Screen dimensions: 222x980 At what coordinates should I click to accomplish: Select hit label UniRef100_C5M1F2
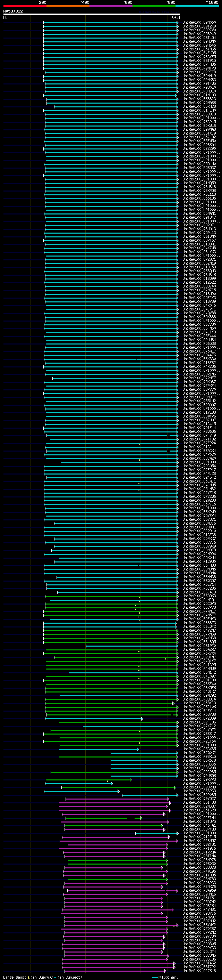(x=199, y=672)
